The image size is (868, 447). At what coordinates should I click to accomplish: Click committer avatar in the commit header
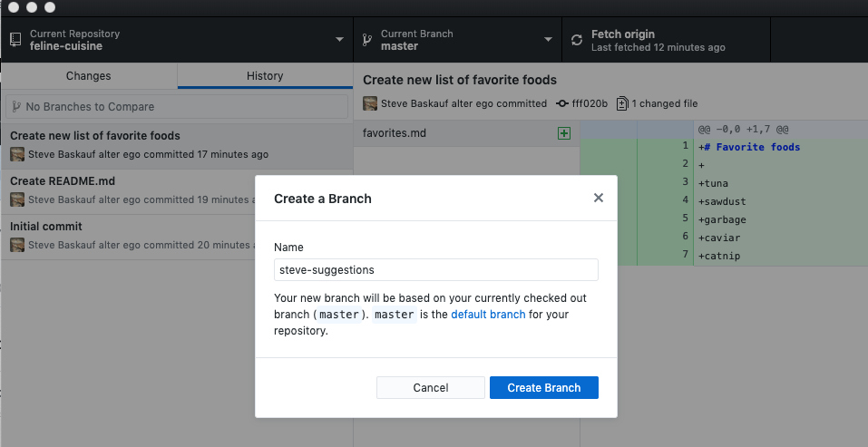click(x=370, y=103)
